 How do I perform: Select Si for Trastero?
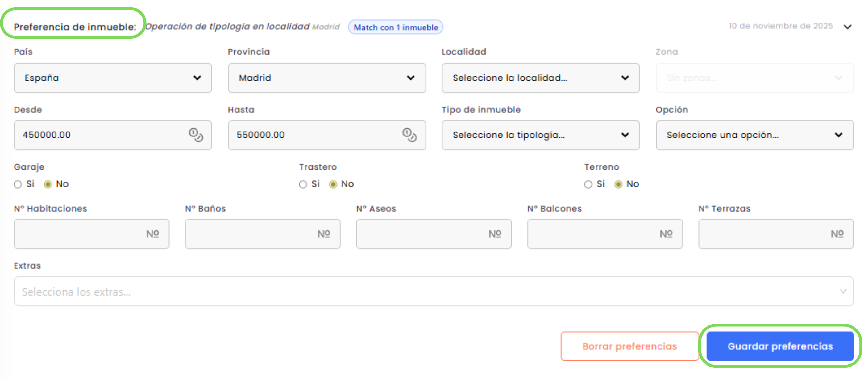303,184
